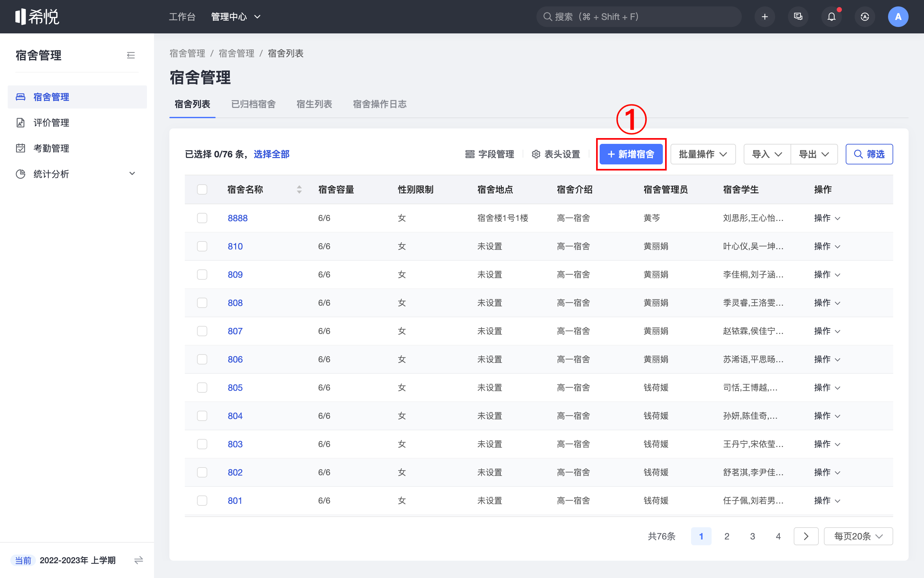Collapse the sidebar with the fold icon
This screenshot has width=924, height=578.
pos(131,56)
